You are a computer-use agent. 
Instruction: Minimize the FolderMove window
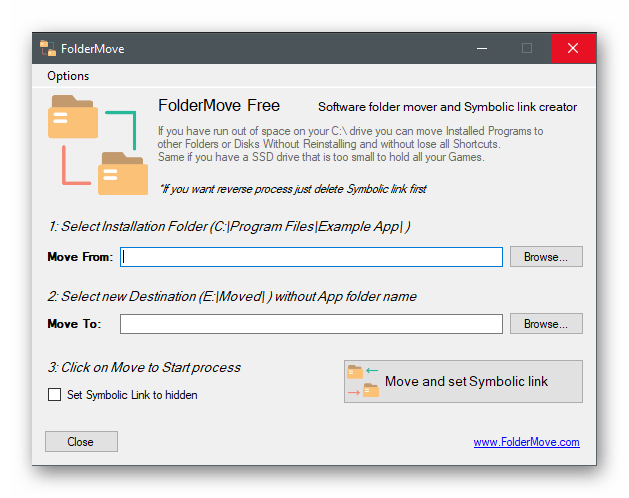point(482,49)
